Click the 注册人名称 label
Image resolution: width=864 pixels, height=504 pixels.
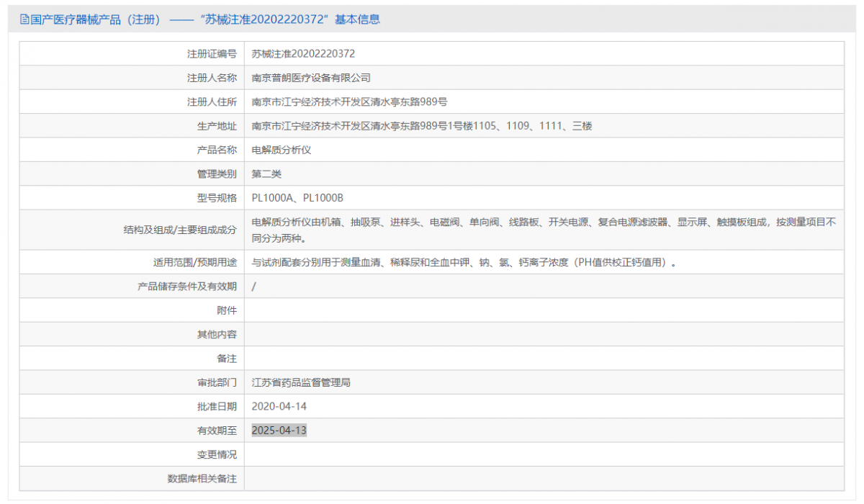pos(212,78)
